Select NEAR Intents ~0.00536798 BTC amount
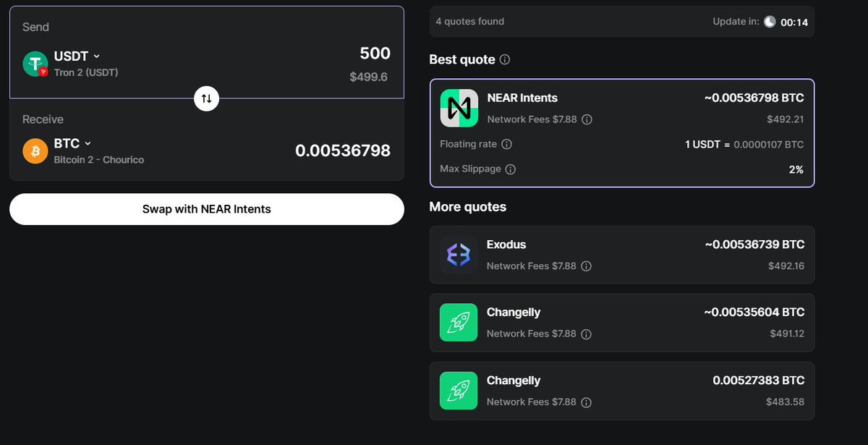This screenshot has height=445, width=868. [754, 98]
